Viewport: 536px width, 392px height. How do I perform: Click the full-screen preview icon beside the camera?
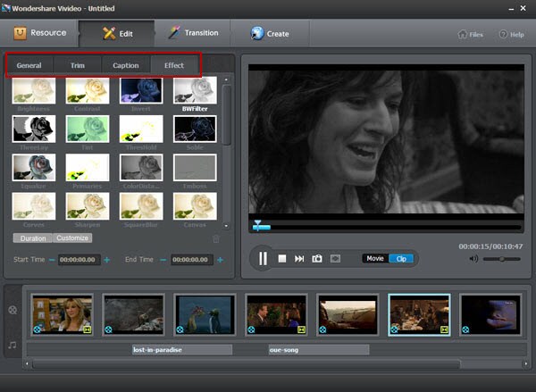(335, 259)
